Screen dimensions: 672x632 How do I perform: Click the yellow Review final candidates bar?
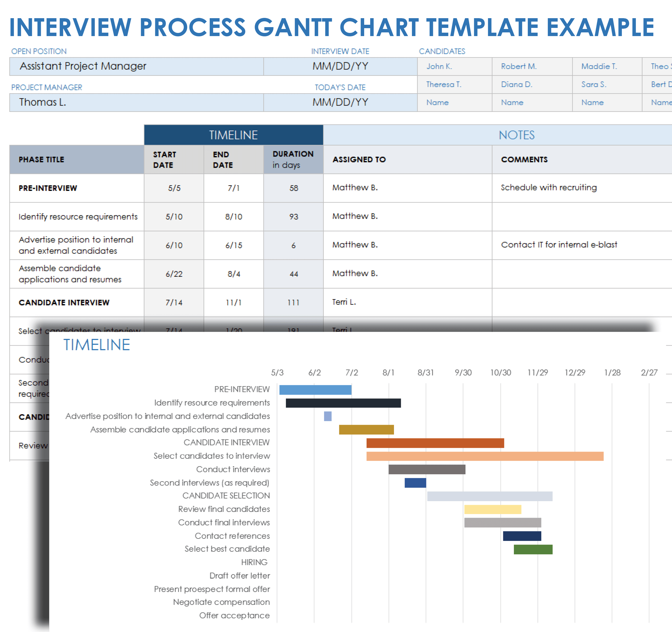(492, 509)
